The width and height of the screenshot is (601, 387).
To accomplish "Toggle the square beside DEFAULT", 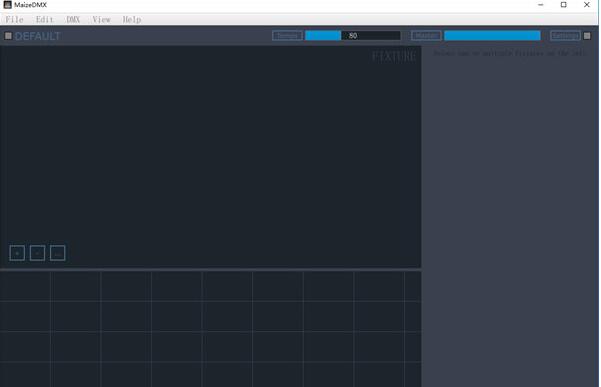I will point(8,36).
